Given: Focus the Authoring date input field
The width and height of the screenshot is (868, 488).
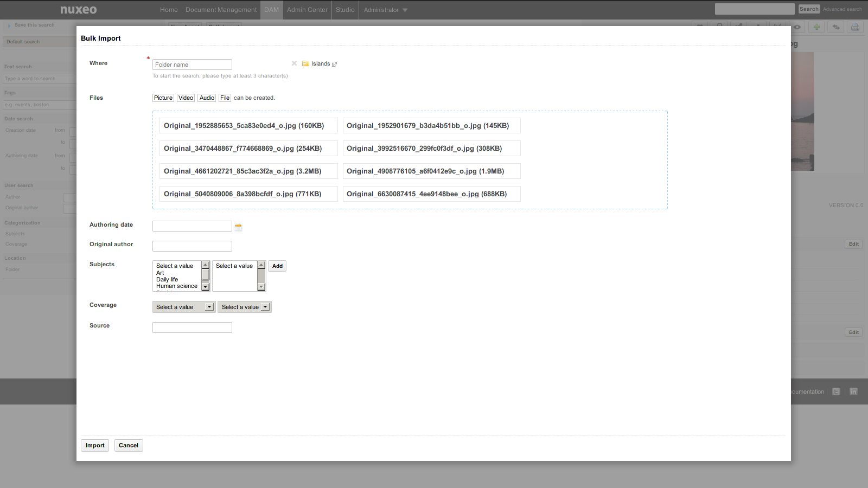Looking at the screenshot, I should coord(192,226).
